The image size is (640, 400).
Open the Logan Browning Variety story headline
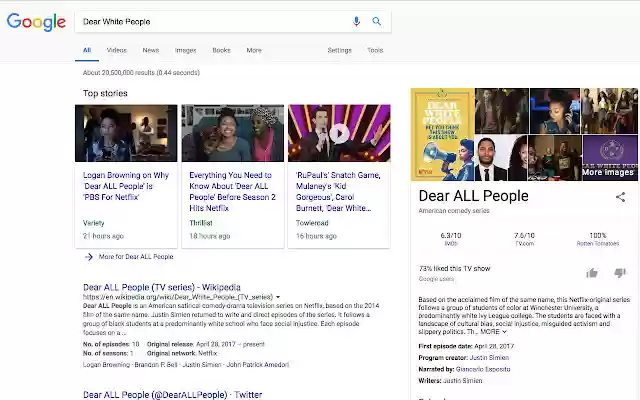[x=126, y=186]
